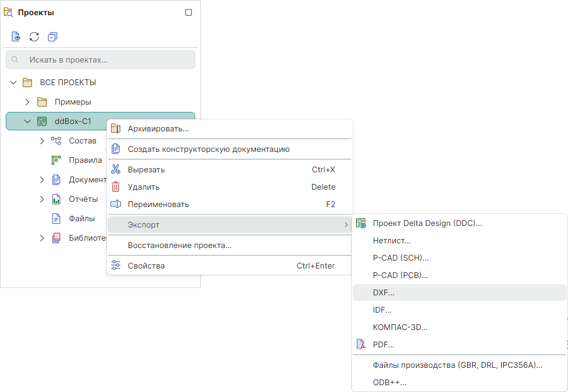Collapse the ВСЕ ПРОЕКТЫ root folder
Screen dimensions: 568x392
point(13,82)
